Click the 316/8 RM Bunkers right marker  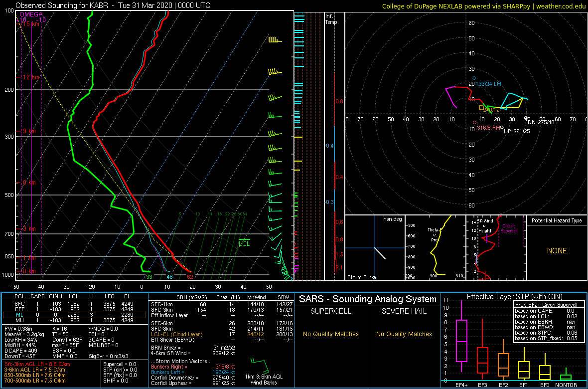475,122
